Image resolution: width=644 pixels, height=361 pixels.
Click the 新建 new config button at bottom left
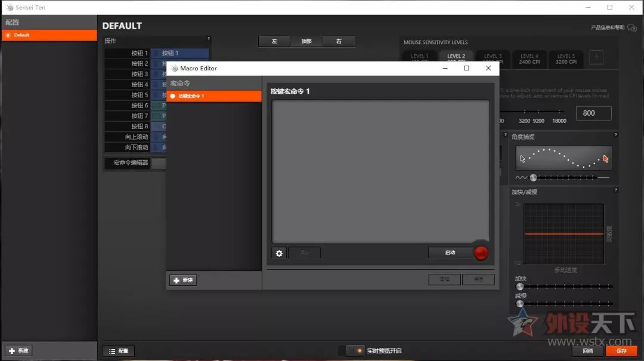click(19, 350)
